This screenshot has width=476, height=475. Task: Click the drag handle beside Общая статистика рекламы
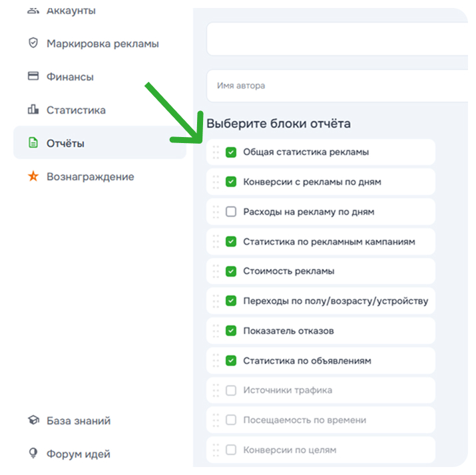pos(216,152)
